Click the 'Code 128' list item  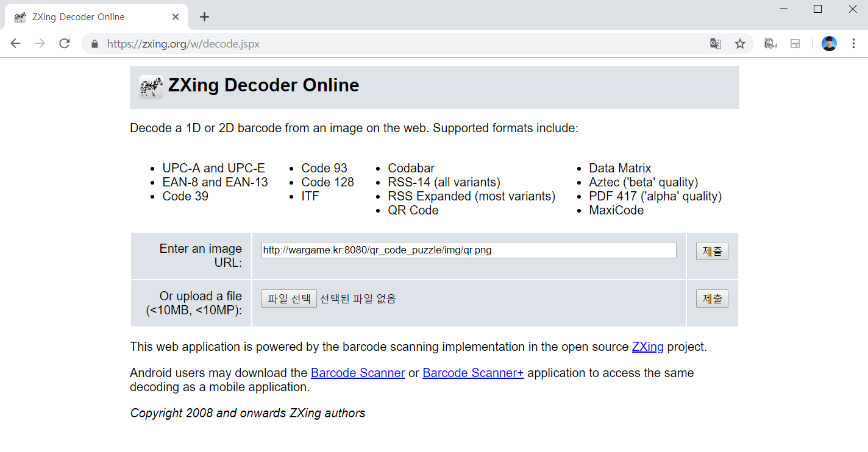pyautogui.click(x=327, y=182)
